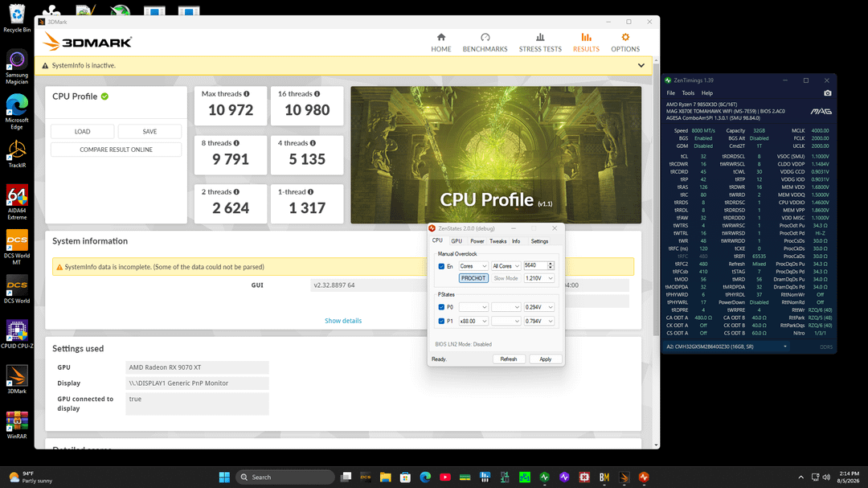Open Samsung Magician desktop shortcut
This screenshot has height=488, width=868.
pos(17,67)
